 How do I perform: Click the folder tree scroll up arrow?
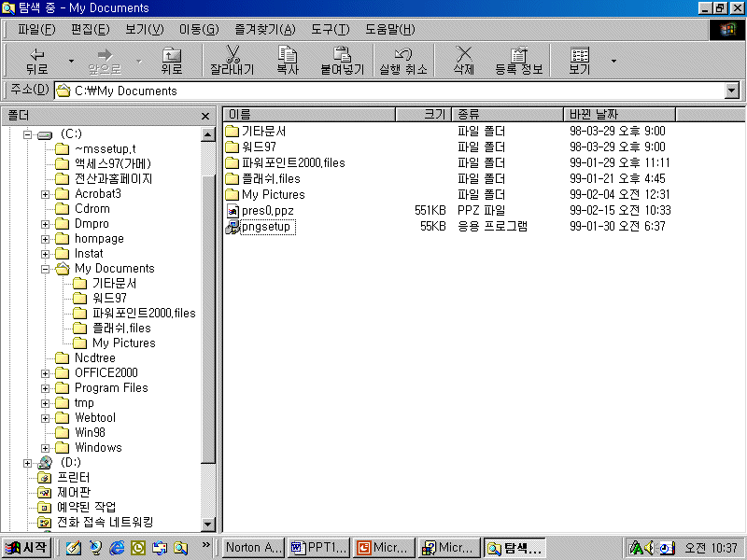(x=207, y=134)
